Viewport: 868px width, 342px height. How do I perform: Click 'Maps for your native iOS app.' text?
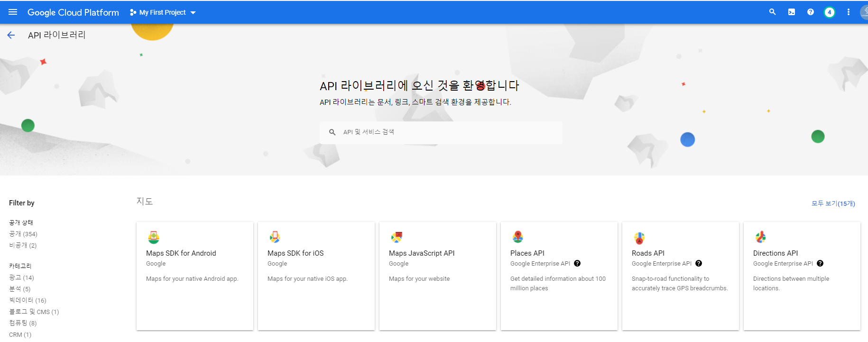coord(307,279)
